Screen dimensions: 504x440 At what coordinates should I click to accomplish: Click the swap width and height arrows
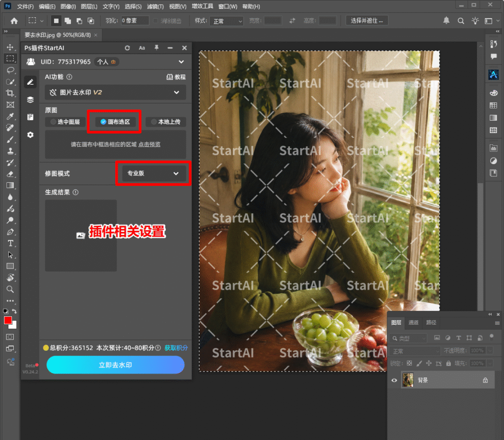(x=292, y=21)
